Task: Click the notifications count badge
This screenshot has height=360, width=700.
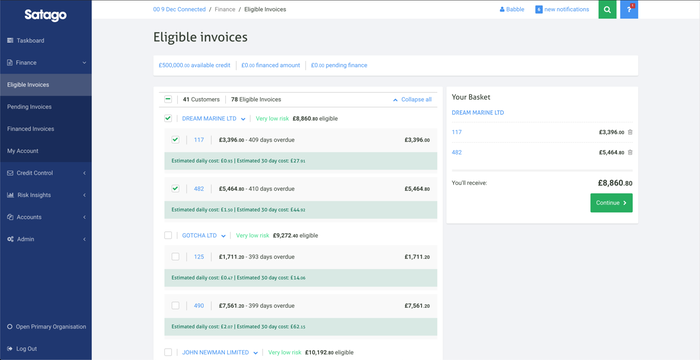Action: pos(539,9)
